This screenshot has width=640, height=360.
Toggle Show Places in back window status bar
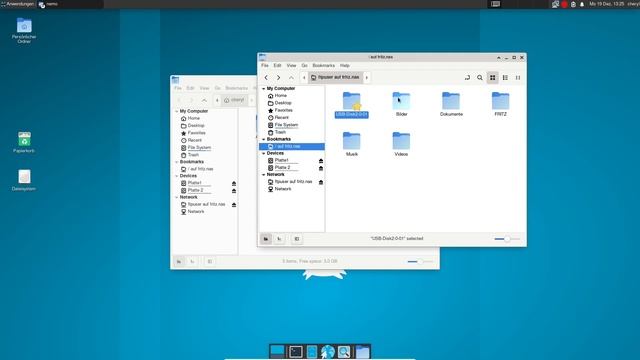click(x=179, y=262)
